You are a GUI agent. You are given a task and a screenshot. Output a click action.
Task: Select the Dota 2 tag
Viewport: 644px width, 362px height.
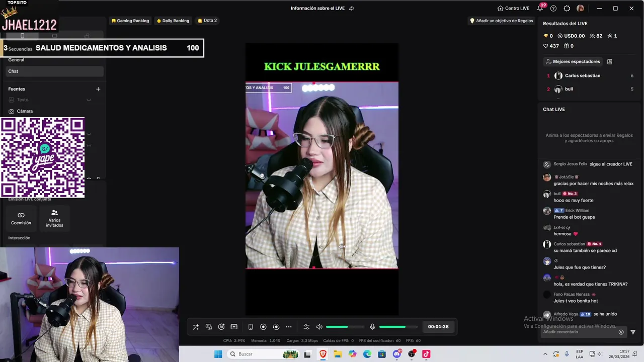(x=207, y=21)
